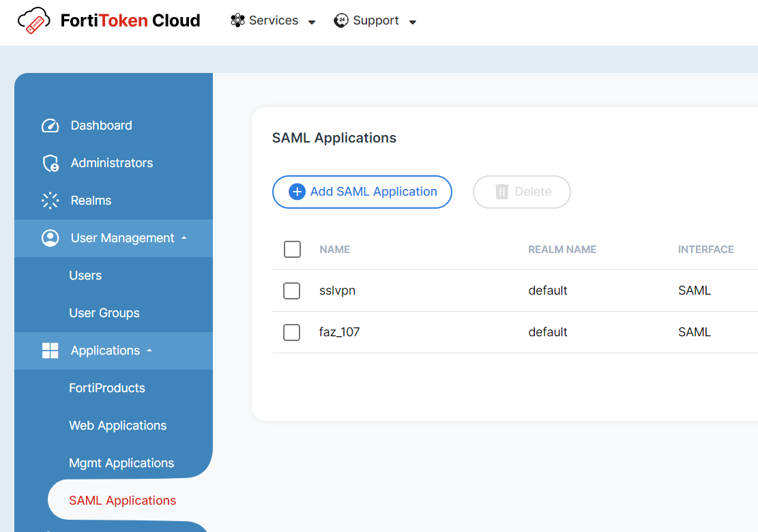This screenshot has height=532, width=758.
Task: Check the select-all checkbox in table header
Action: [x=292, y=249]
